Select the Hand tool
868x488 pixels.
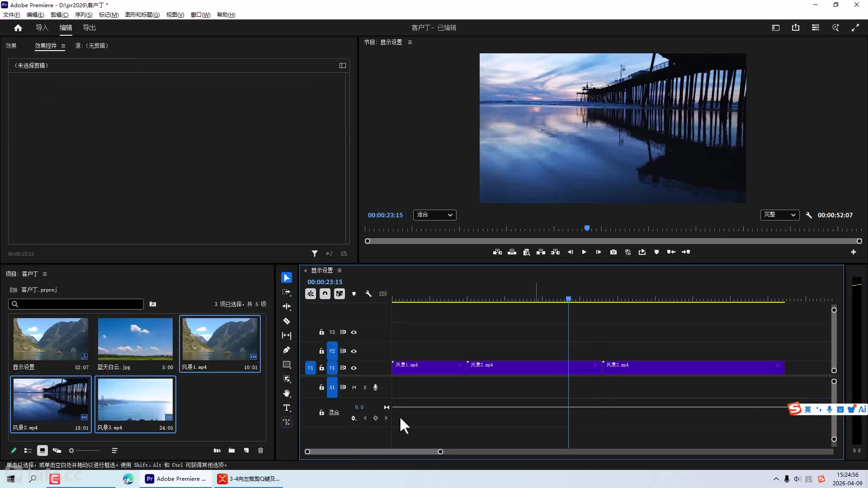[x=287, y=393]
